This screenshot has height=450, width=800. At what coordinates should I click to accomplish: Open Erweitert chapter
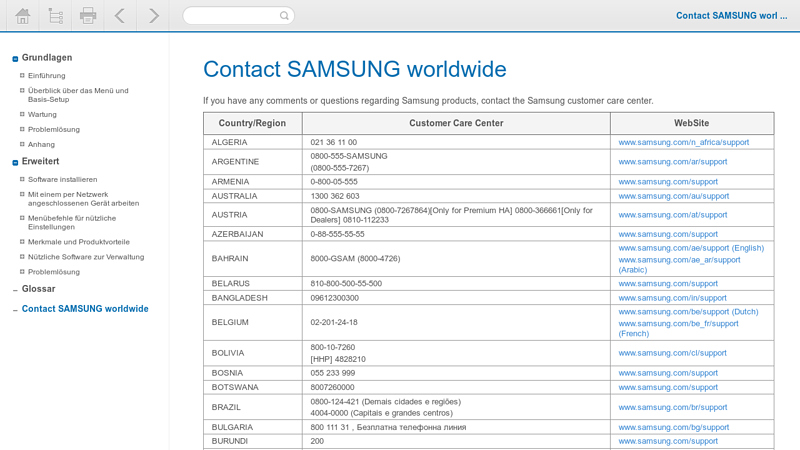tap(40, 161)
